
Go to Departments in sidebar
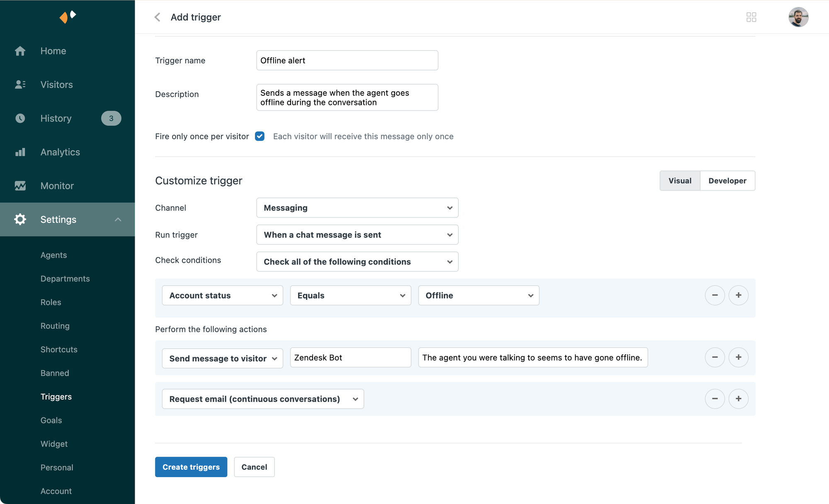click(65, 279)
